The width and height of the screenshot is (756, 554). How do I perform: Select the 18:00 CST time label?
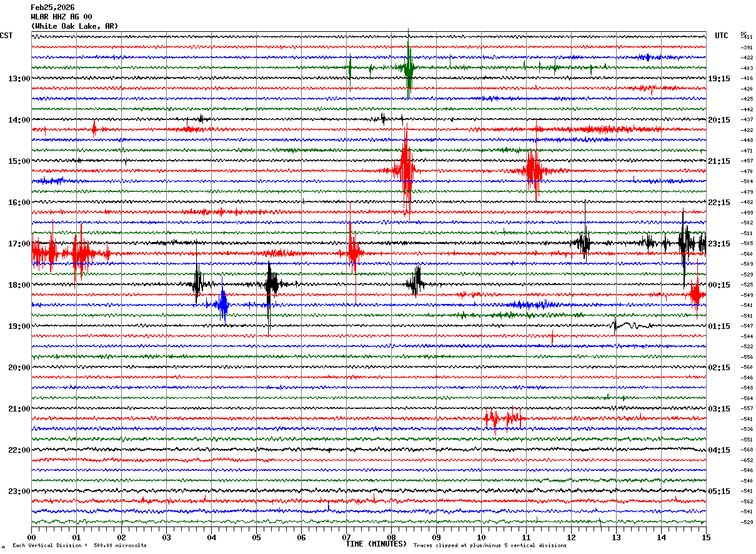click(x=19, y=285)
